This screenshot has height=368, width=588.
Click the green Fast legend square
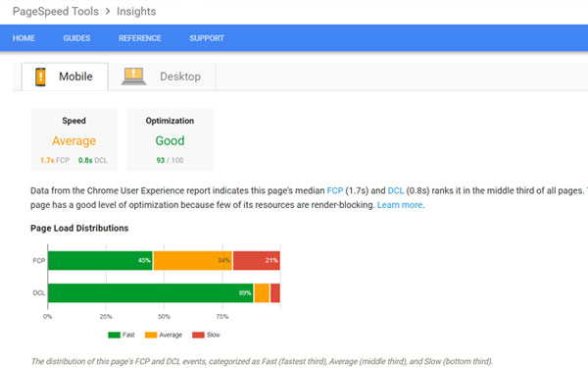coord(114,335)
